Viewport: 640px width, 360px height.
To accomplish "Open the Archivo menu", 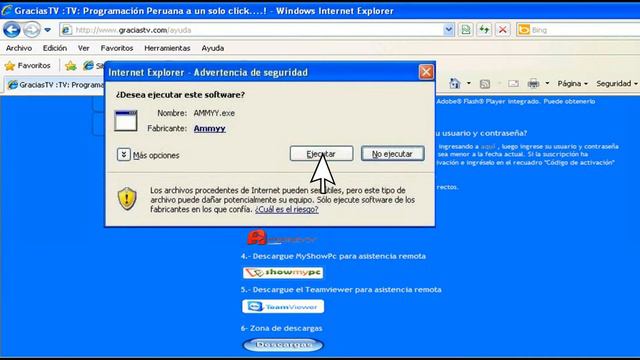I will 19,48.
